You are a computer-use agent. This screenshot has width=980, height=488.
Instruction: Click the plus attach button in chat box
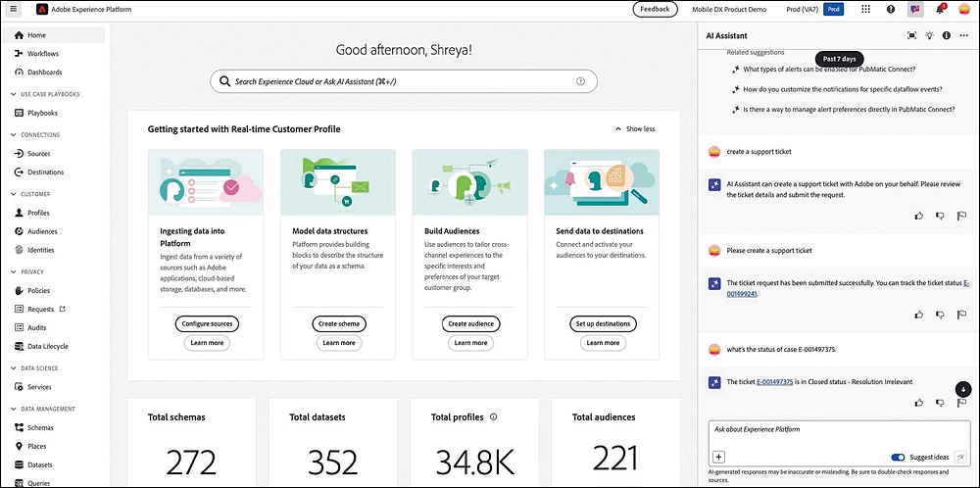click(x=718, y=457)
